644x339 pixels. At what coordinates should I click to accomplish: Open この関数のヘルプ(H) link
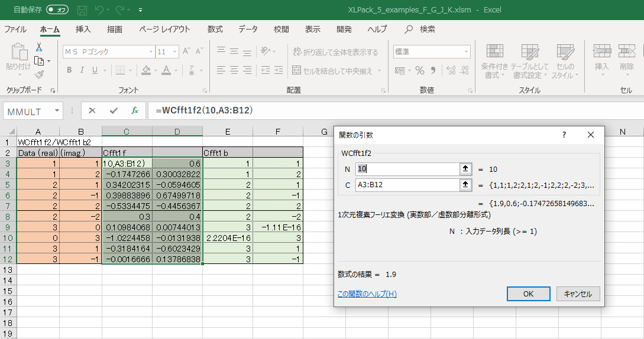point(367,294)
